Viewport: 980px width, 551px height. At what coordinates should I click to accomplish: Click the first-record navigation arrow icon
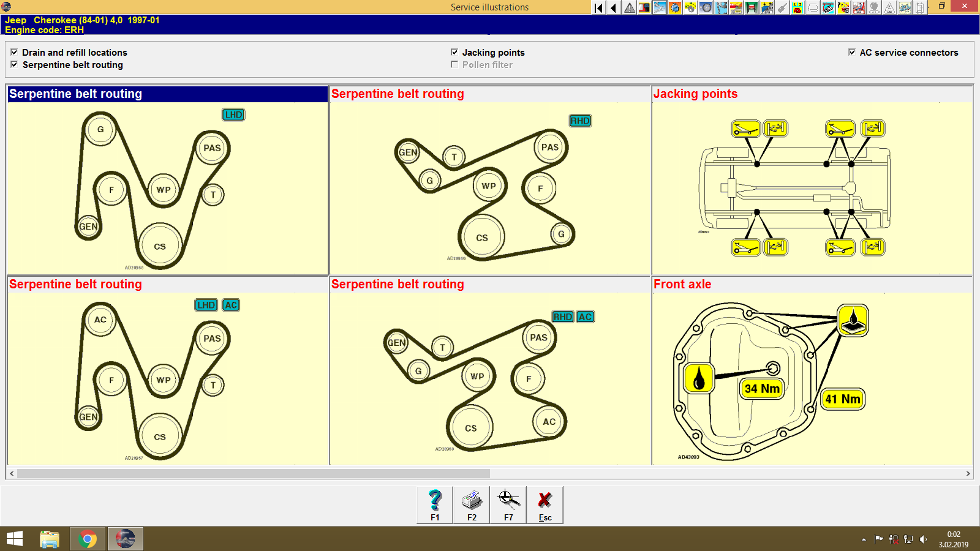pos(597,7)
